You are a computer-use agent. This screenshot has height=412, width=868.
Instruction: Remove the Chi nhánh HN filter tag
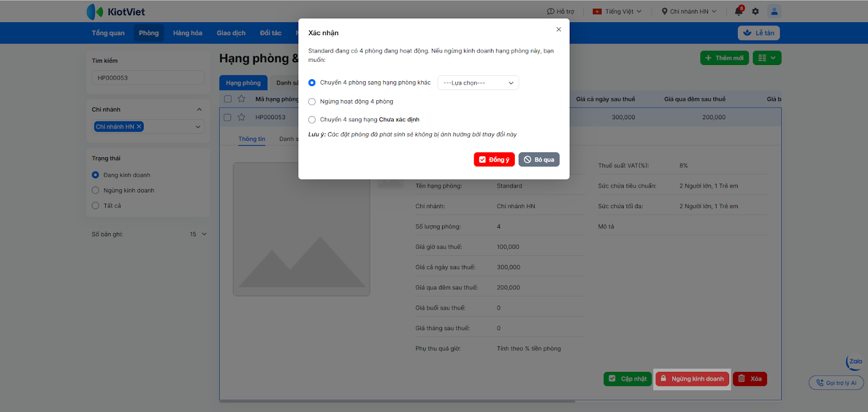(x=139, y=126)
